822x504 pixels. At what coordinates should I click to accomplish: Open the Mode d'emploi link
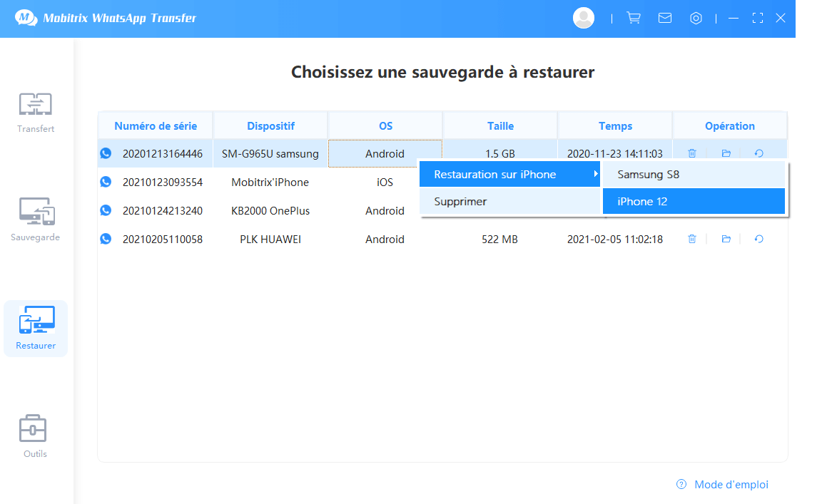click(731, 485)
